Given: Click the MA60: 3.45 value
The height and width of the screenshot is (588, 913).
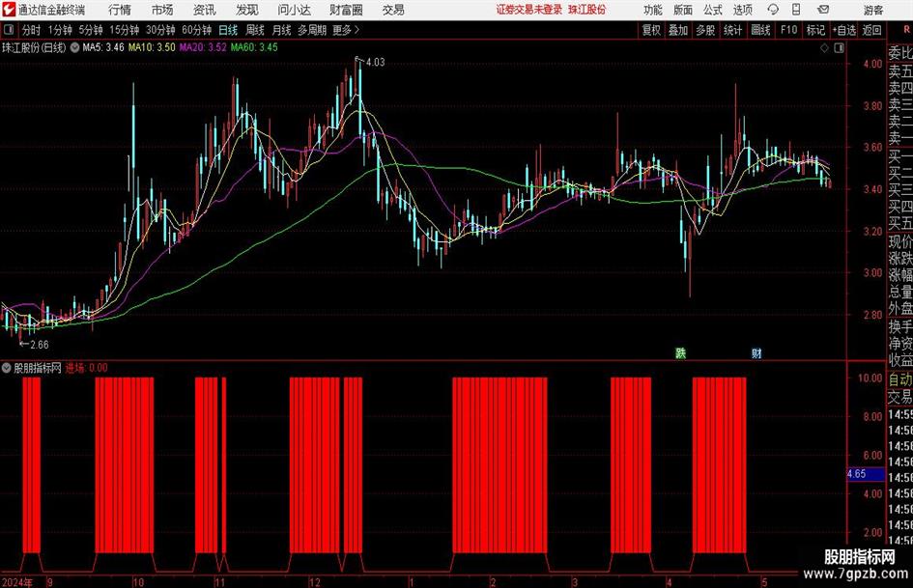Looking at the screenshot, I should tap(254, 47).
